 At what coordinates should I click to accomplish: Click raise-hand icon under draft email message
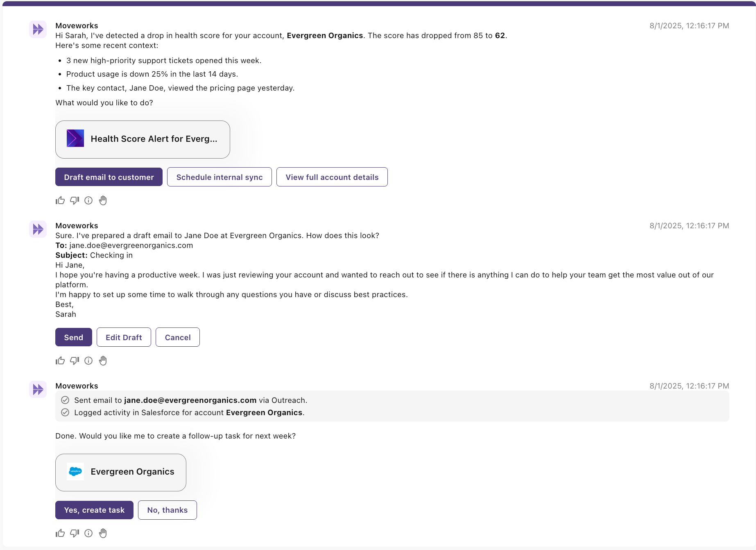point(103,361)
